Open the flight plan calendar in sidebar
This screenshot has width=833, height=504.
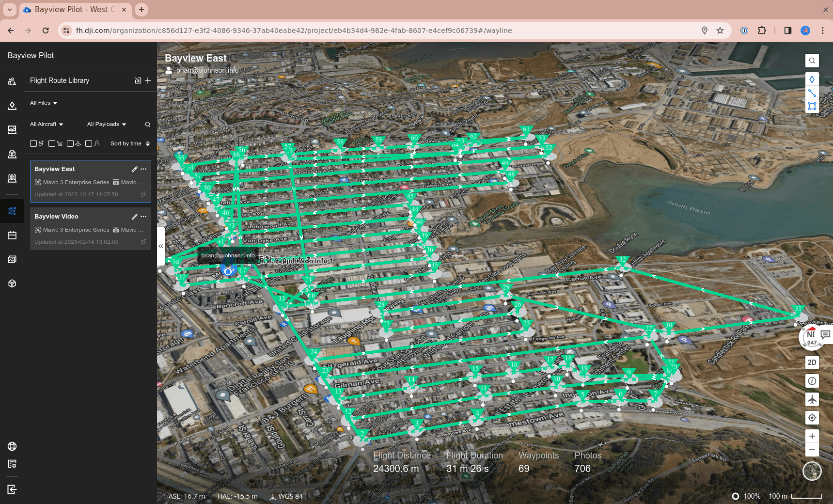click(12, 235)
